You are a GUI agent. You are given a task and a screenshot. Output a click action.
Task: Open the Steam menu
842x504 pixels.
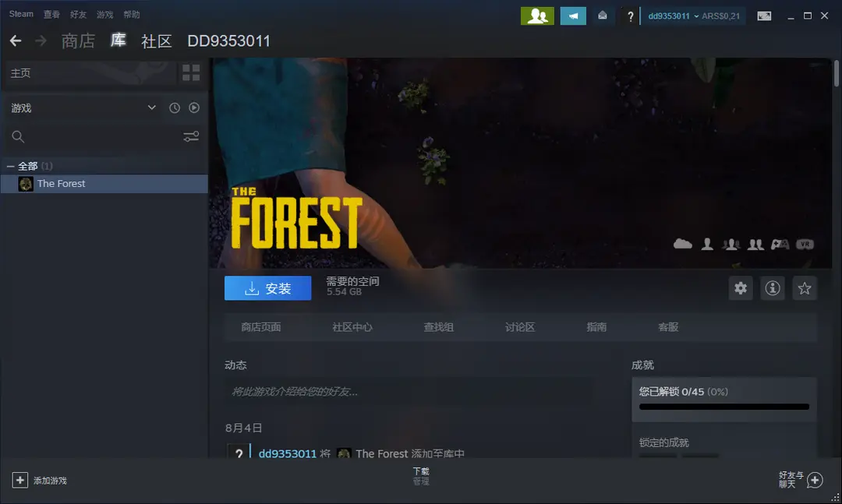[21, 14]
